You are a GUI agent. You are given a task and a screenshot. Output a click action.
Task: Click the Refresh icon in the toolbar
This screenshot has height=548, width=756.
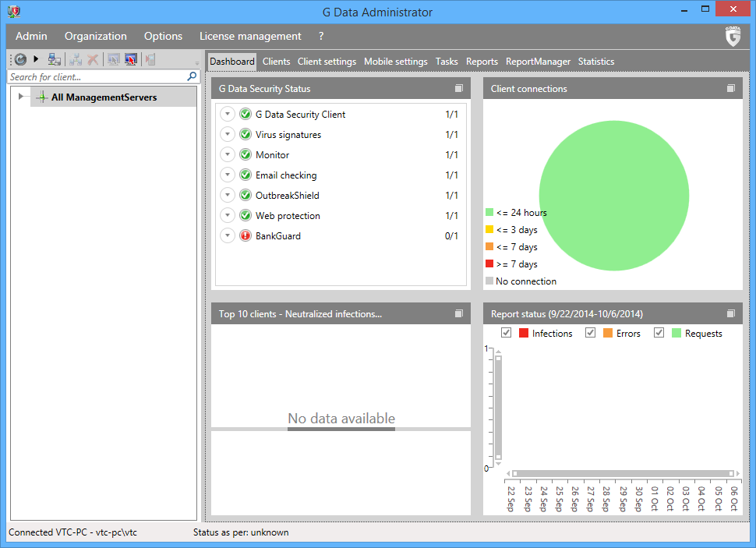tap(20, 59)
